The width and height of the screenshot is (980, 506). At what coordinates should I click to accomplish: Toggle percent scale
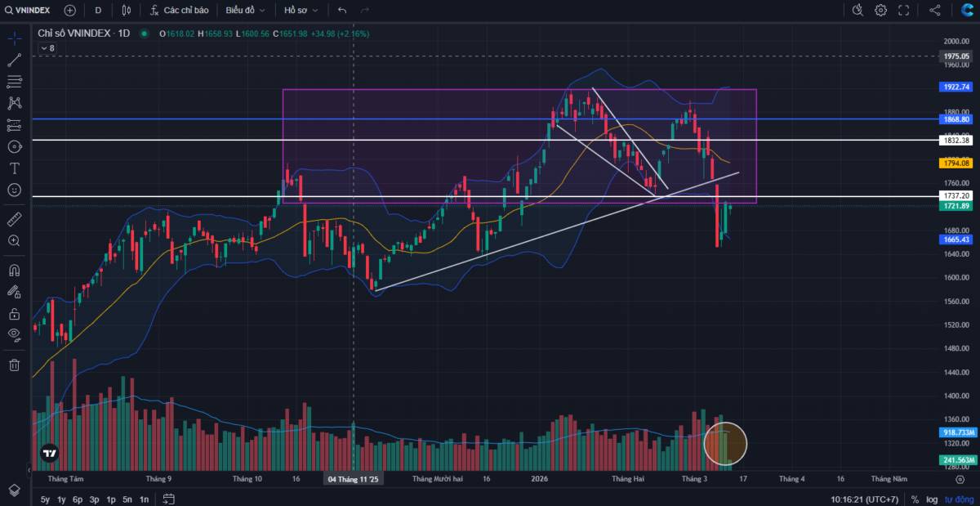pyautogui.click(x=915, y=499)
